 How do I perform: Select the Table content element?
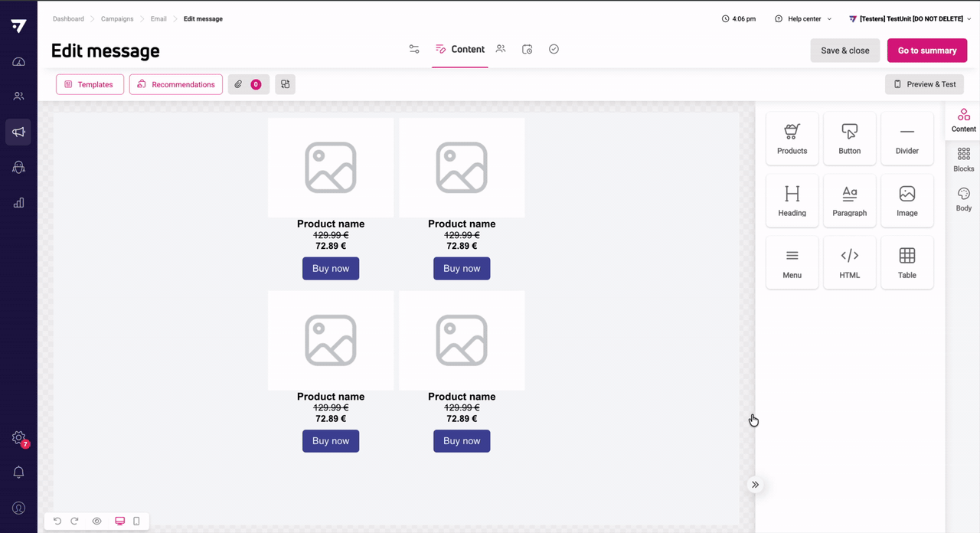click(906, 263)
